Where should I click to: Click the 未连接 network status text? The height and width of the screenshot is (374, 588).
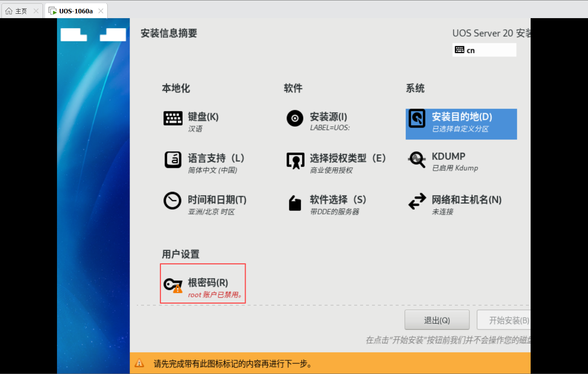pos(443,212)
